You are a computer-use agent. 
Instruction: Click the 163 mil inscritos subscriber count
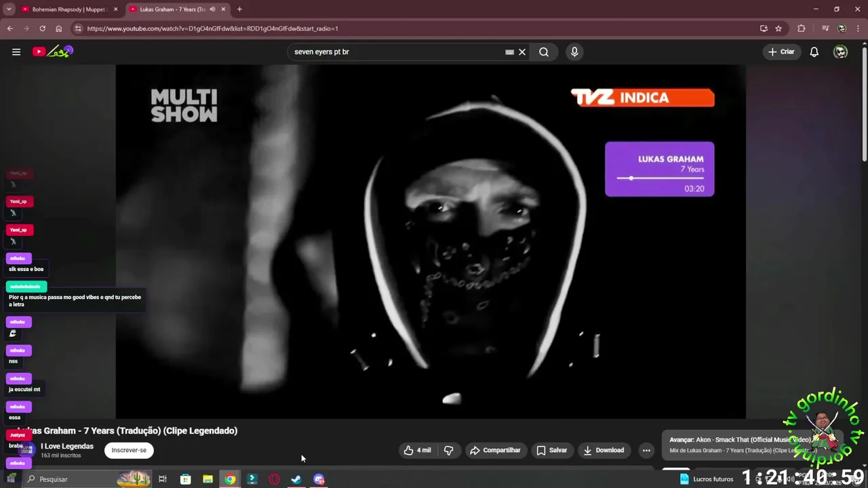[x=61, y=455]
